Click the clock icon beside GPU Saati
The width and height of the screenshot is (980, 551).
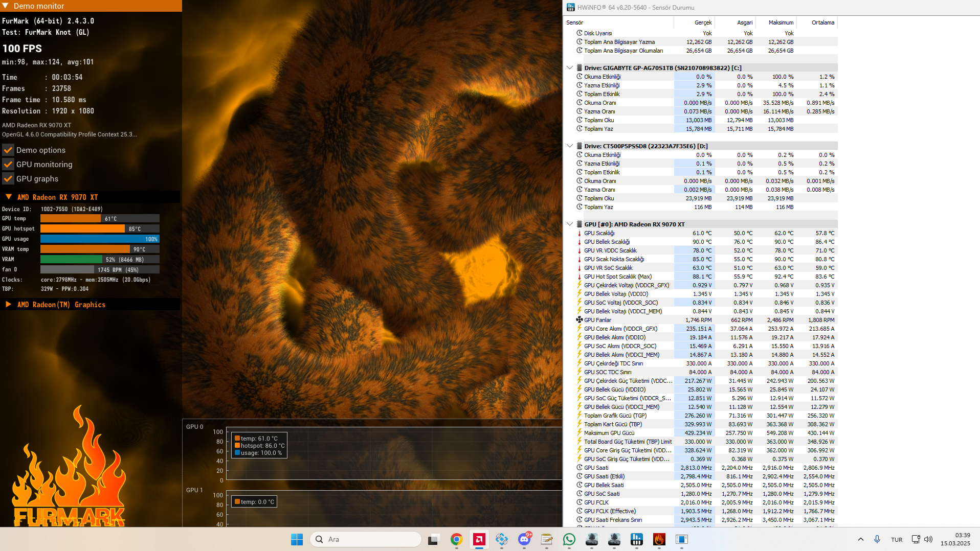(x=580, y=467)
